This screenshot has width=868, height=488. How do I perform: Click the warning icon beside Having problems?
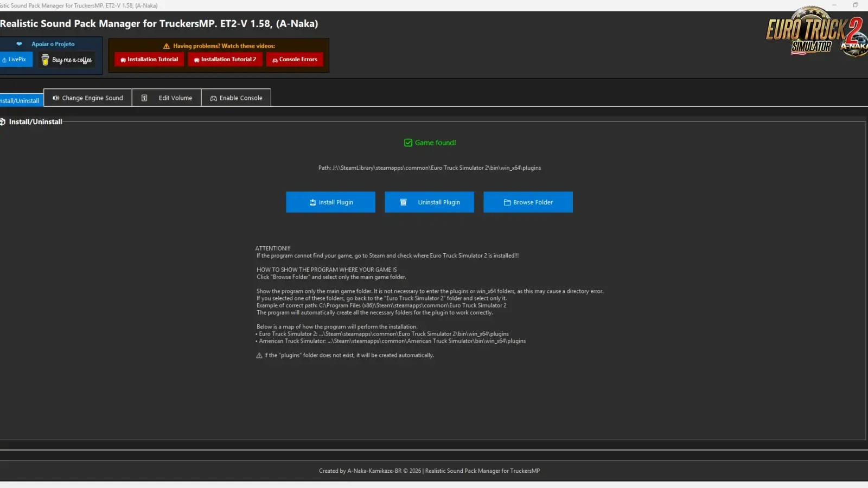pos(167,46)
